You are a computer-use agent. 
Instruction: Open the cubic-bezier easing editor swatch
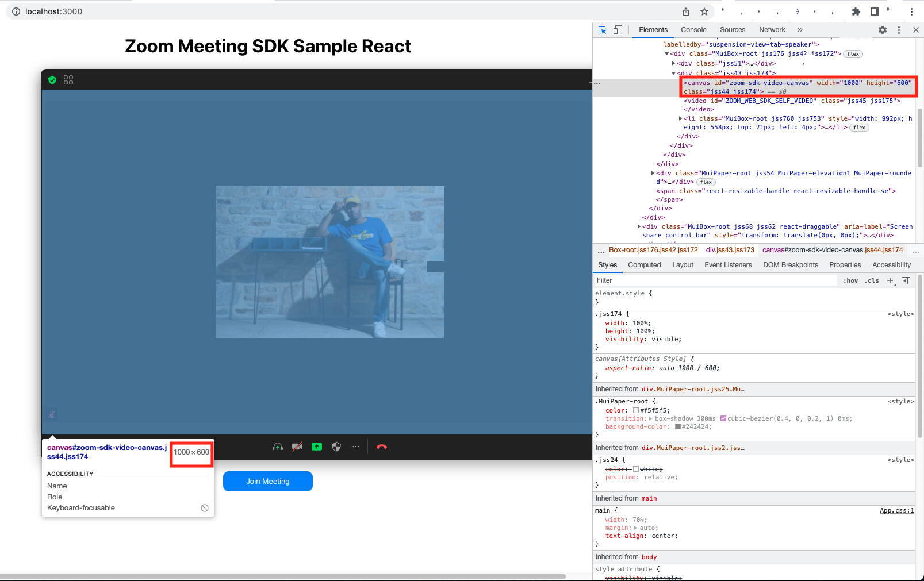pos(723,419)
